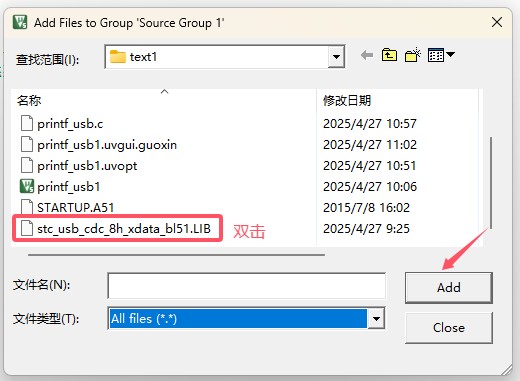Click date 2015/7/8 16:02
The width and height of the screenshot is (520, 381).
[366, 208]
